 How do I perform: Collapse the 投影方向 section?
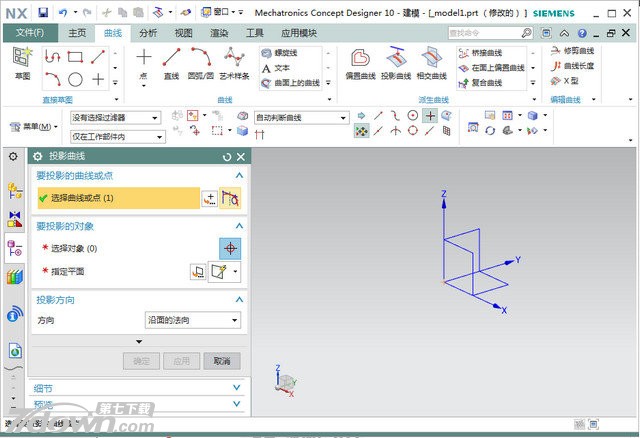239,300
